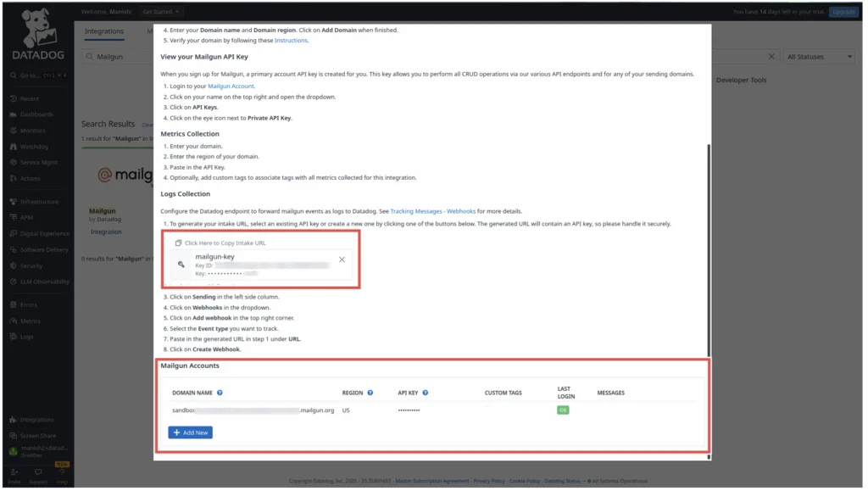
Task: Open Dashboards icon in the sidebar
Action: [x=14, y=114]
